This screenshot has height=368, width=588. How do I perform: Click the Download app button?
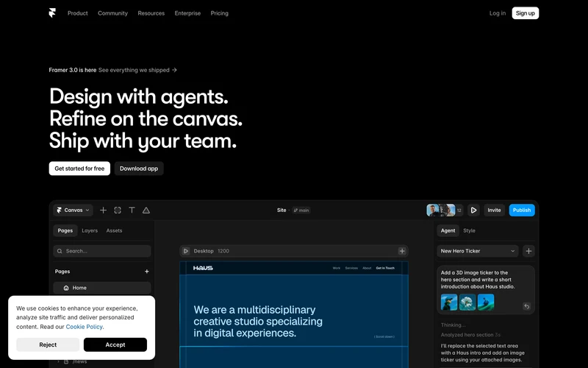coord(139,169)
